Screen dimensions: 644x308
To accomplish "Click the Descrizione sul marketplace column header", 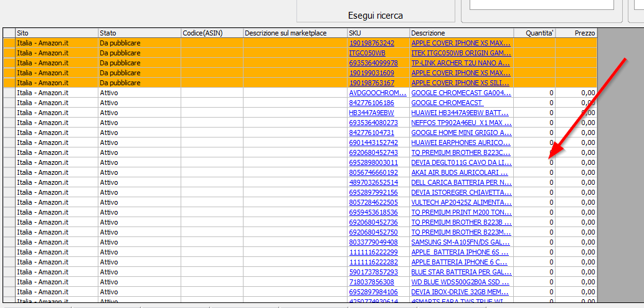I will click(x=295, y=33).
